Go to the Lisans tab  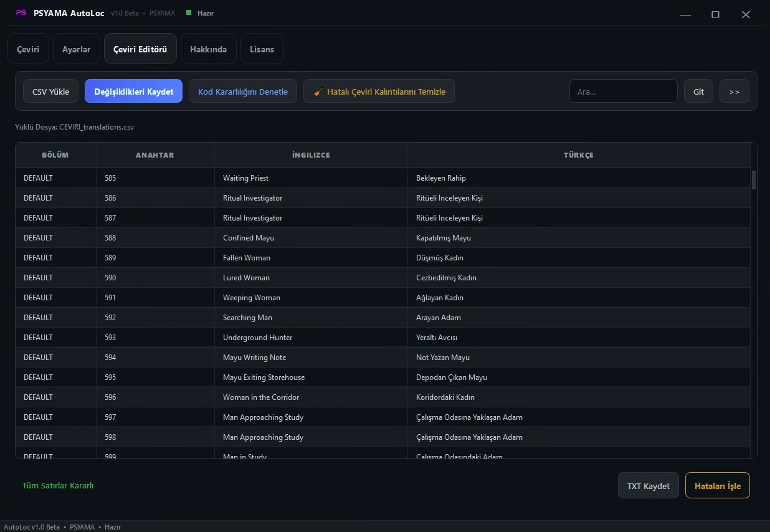[x=262, y=49]
